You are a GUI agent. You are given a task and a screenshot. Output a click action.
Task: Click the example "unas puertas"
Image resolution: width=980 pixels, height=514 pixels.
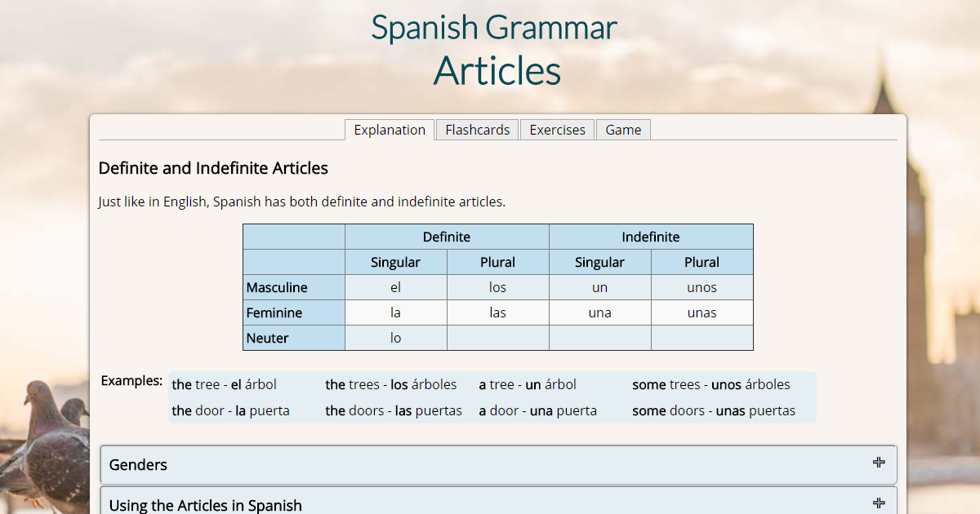(762, 410)
